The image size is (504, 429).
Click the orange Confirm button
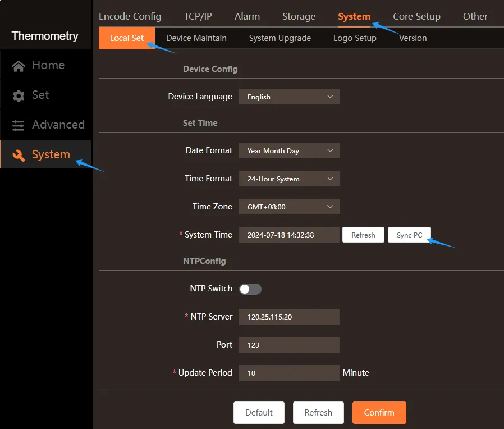click(379, 412)
